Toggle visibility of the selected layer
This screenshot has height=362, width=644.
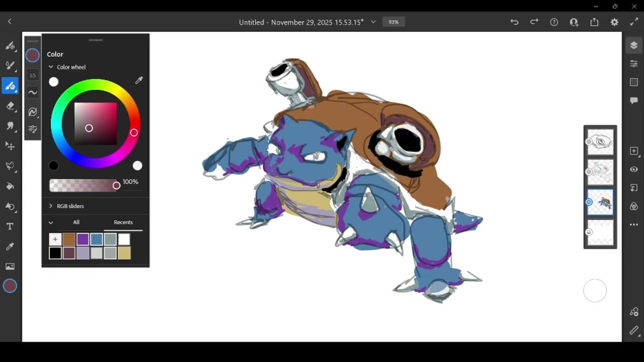coord(633,169)
